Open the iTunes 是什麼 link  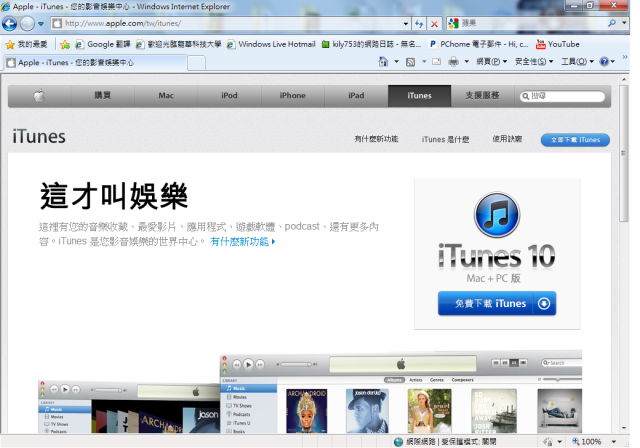445,140
